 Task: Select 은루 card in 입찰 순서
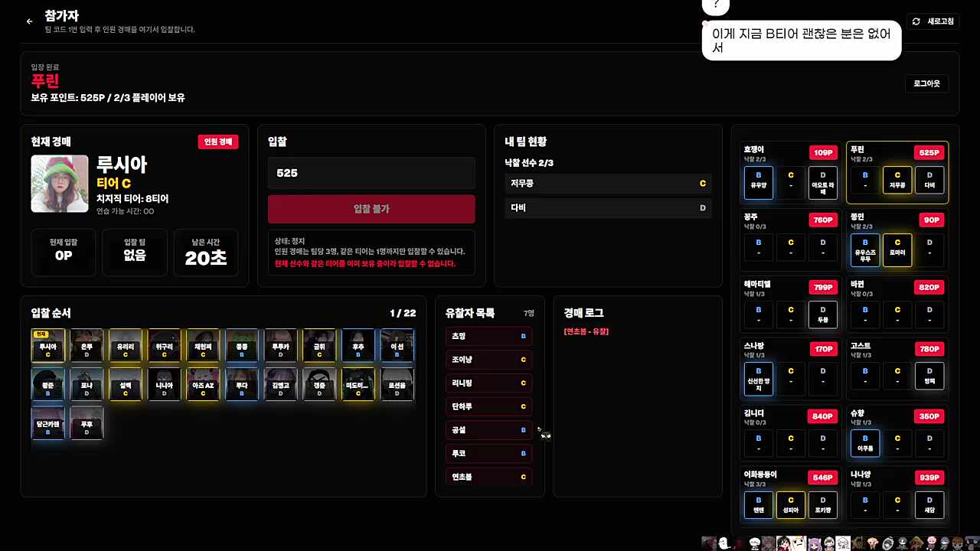87,345
